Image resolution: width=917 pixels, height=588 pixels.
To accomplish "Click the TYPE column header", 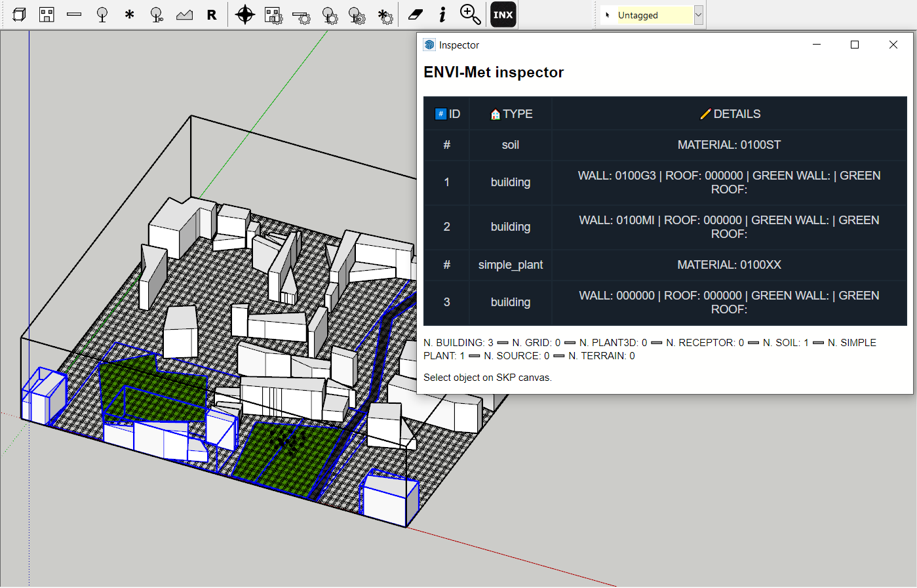I will pyautogui.click(x=511, y=114).
